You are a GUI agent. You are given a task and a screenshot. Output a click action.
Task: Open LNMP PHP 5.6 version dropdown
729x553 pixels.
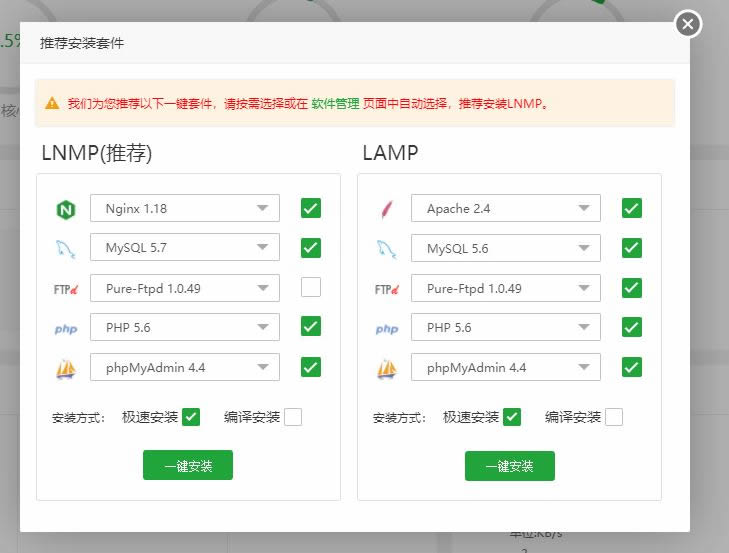185,327
